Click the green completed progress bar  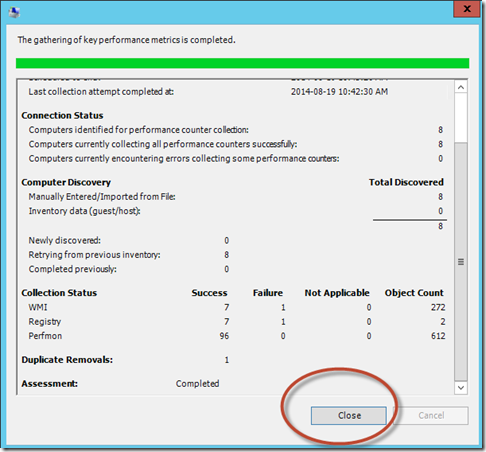coord(242,63)
